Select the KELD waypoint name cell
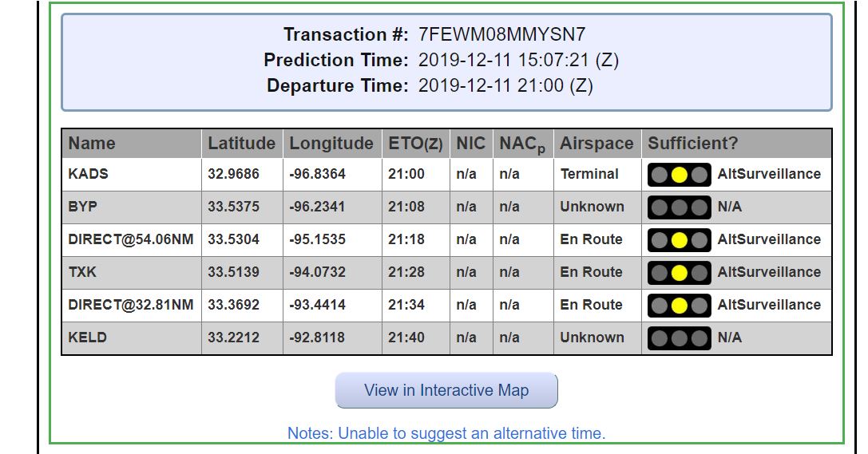 pos(88,338)
